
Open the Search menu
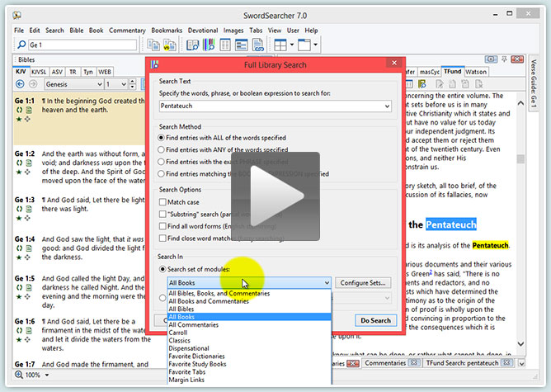click(54, 31)
